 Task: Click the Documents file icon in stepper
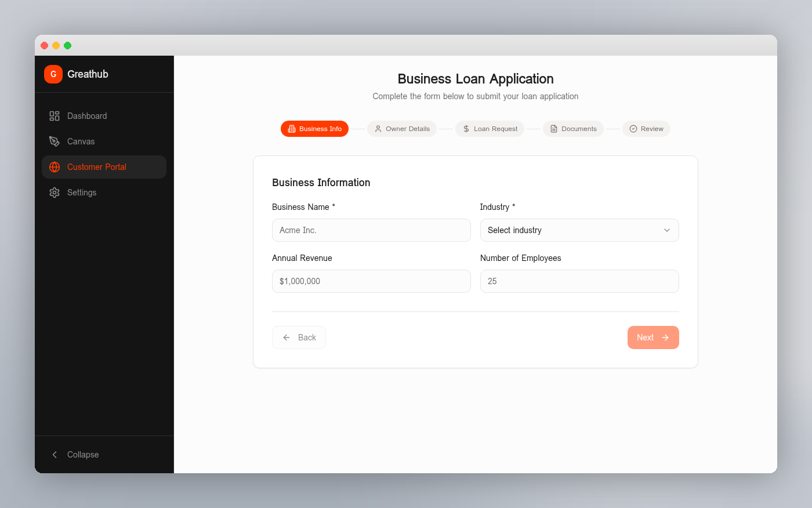(x=554, y=129)
